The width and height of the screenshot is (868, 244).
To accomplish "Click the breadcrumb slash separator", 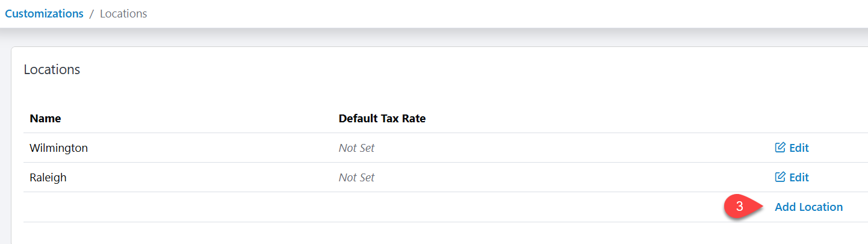I will (91, 13).
